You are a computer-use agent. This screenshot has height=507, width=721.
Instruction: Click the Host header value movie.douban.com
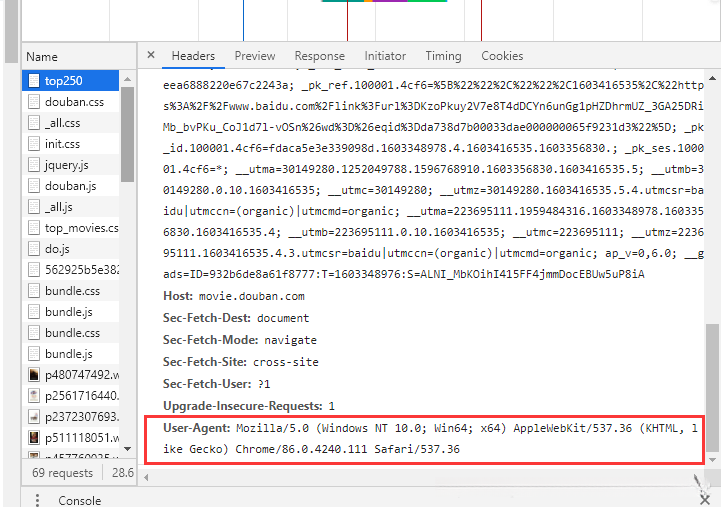coord(252,296)
